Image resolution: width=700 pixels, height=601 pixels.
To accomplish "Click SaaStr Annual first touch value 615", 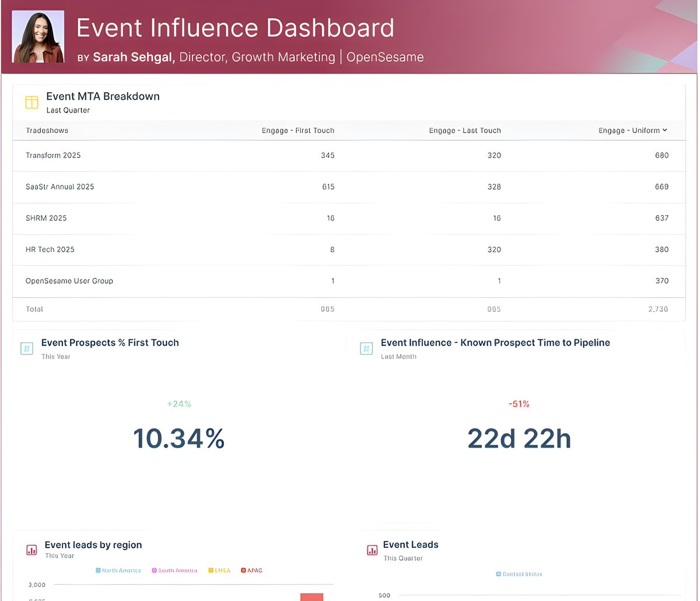I will tap(328, 187).
